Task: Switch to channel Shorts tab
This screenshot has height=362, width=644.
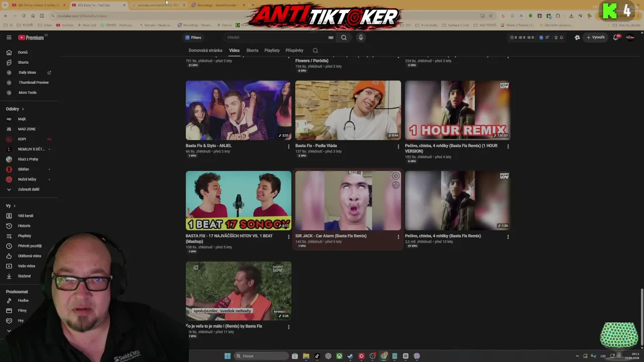Action: [x=252, y=50]
